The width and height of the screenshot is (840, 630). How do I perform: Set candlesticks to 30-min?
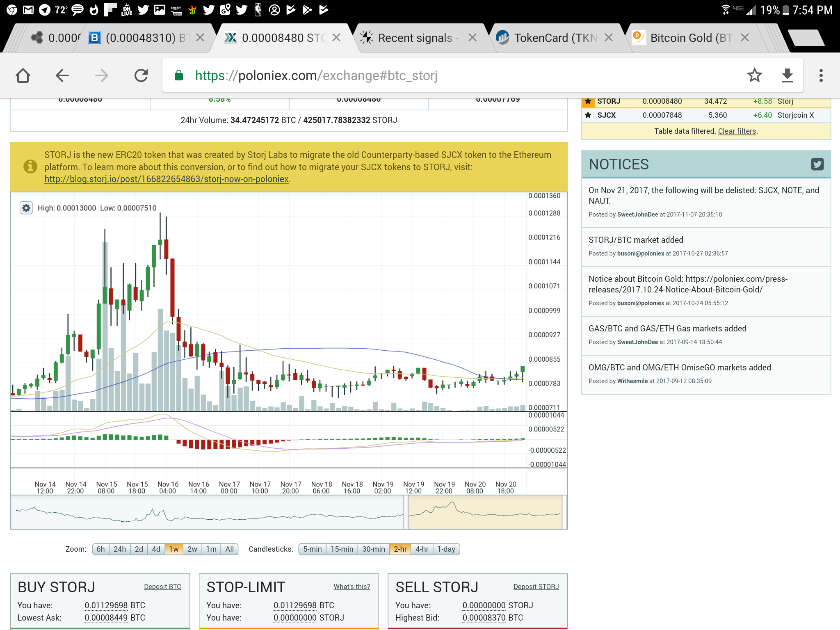[374, 549]
